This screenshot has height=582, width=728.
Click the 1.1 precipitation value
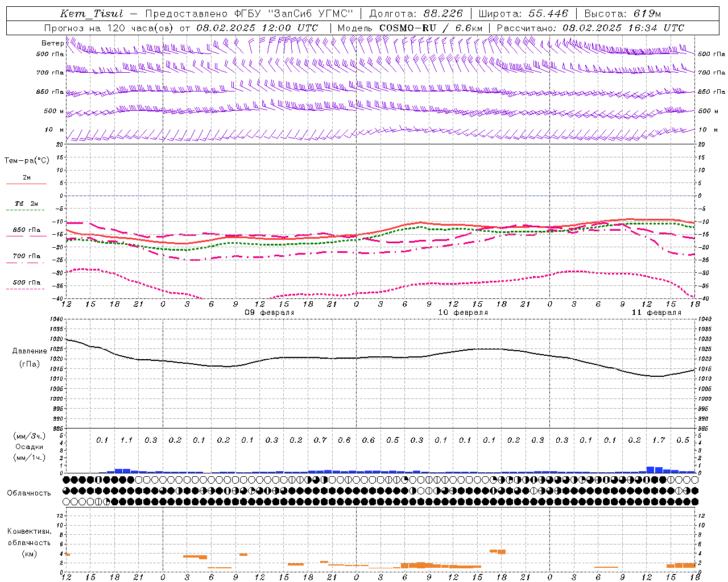pos(126,440)
